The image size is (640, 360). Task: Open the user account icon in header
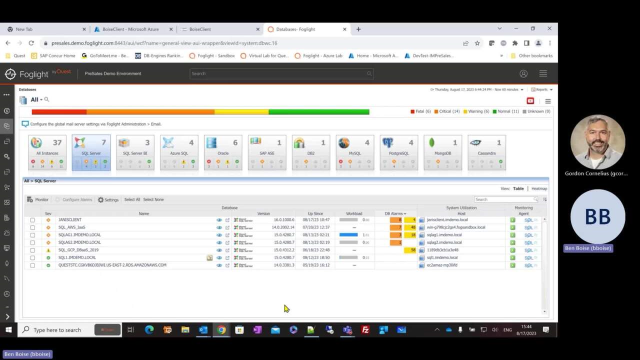click(524, 74)
